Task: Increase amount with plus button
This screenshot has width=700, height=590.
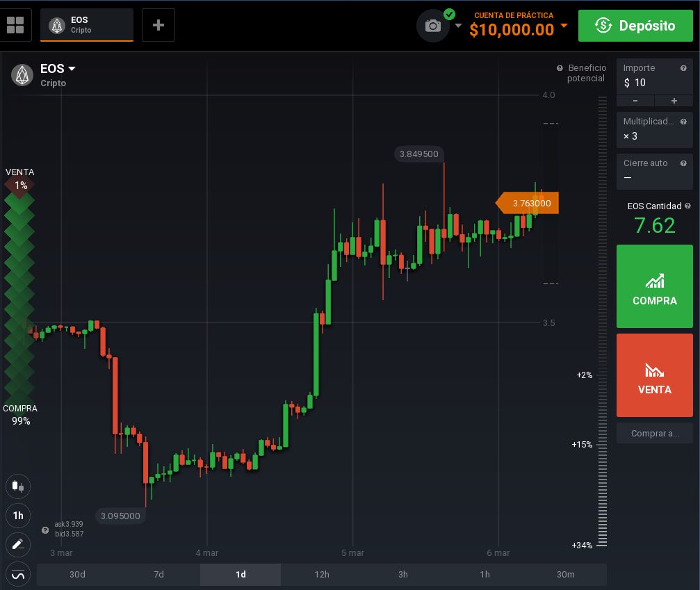Action: 674,101
